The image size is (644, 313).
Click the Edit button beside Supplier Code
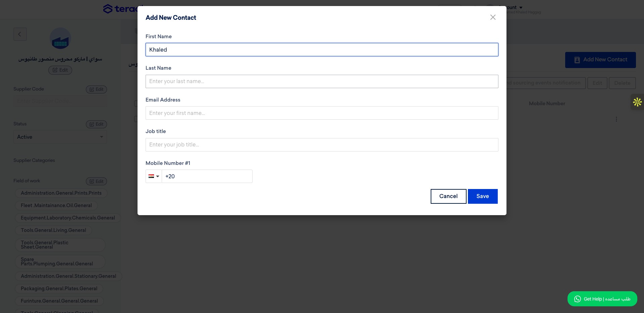coord(96,89)
